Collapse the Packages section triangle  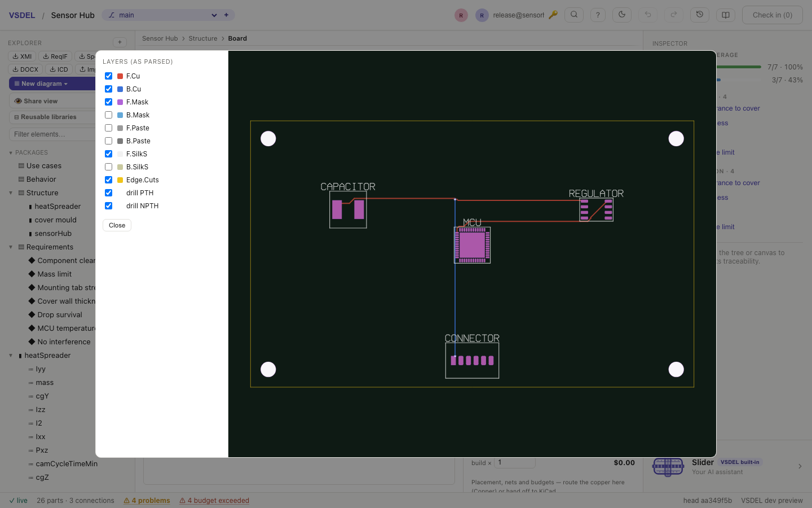11,153
